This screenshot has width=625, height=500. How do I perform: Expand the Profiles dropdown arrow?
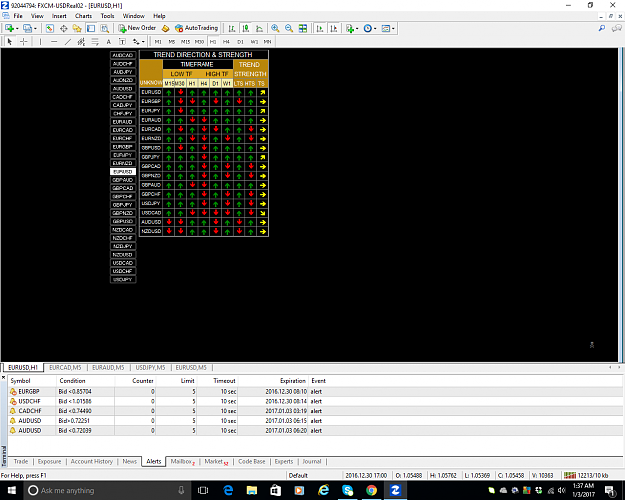pyautogui.click(x=35, y=29)
